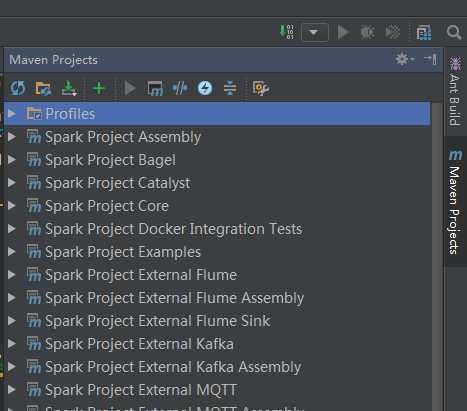Image resolution: width=467 pixels, height=411 pixels.
Task: Reimport all Maven projects
Action: click(x=18, y=88)
